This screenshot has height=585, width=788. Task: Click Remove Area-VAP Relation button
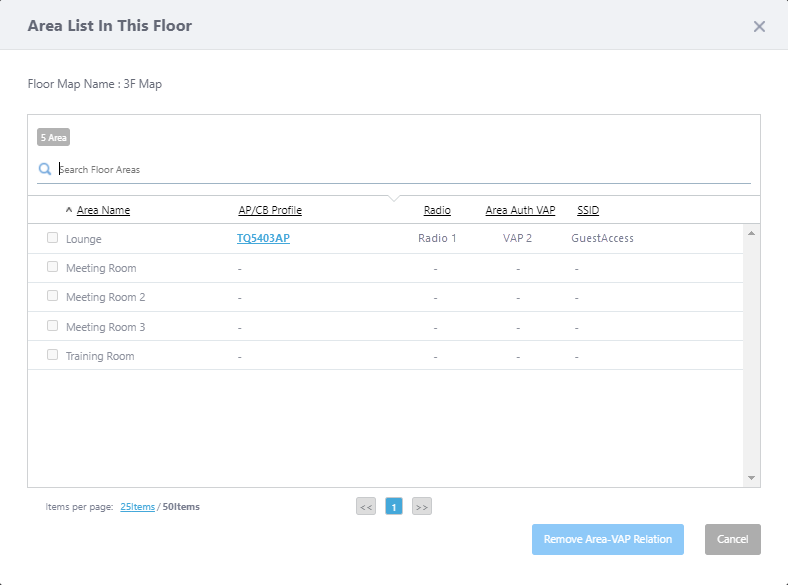point(607,539)
